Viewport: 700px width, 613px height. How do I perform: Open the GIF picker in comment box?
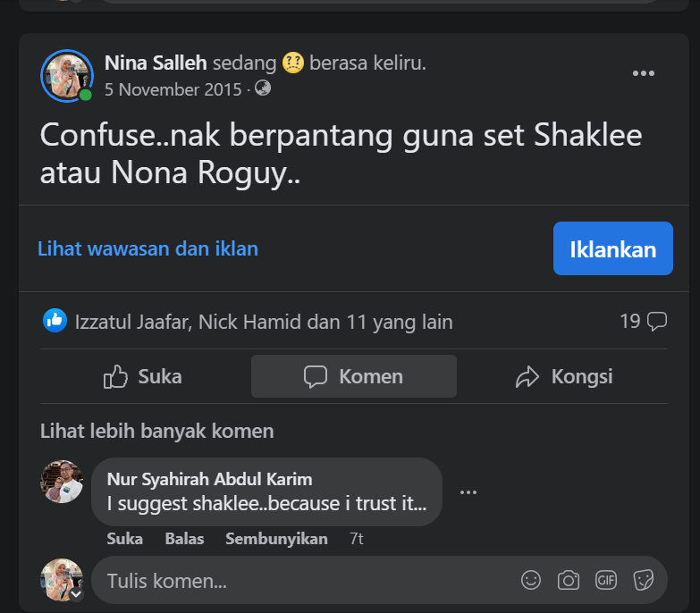tap(606, 580)
